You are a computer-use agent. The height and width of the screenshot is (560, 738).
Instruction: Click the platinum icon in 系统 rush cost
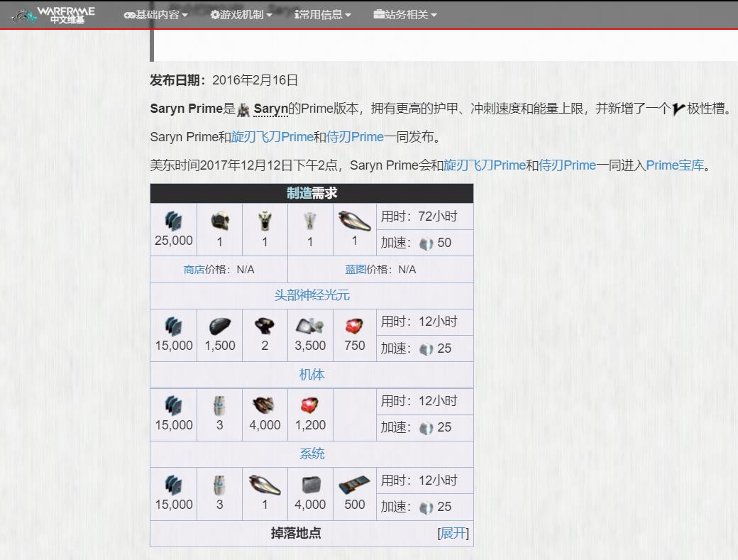coord(426,507)
